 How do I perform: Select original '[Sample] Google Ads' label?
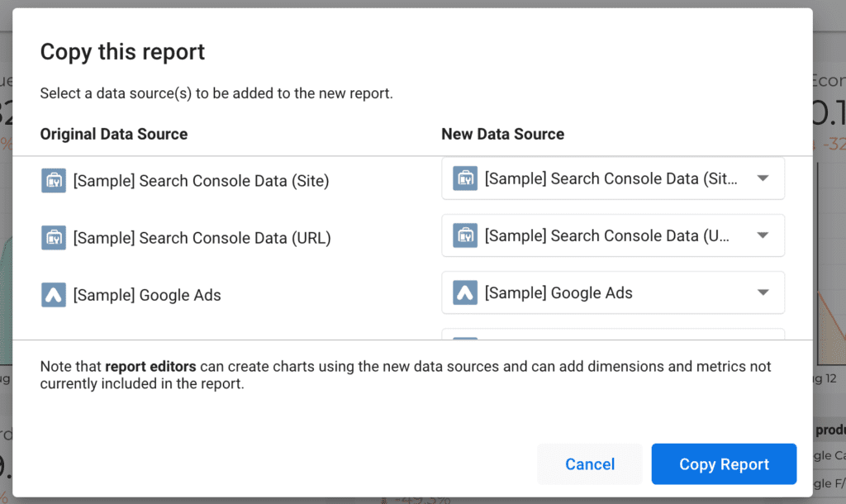(147, 295)
